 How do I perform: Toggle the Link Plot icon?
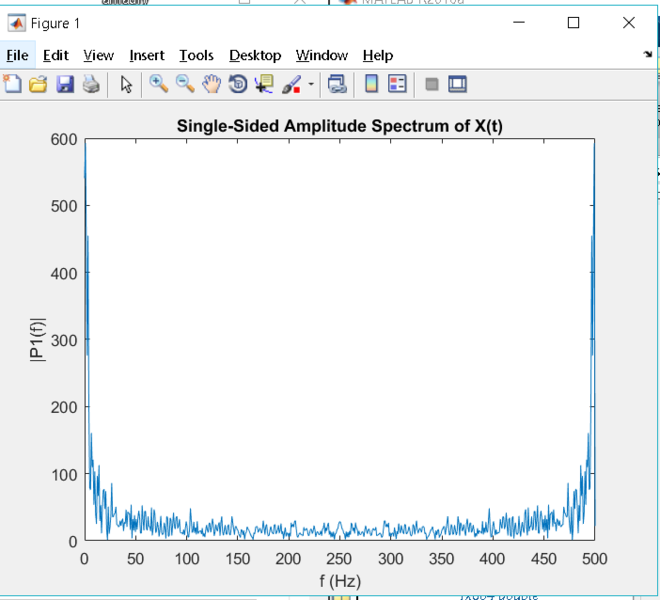[x=337, y=85]
